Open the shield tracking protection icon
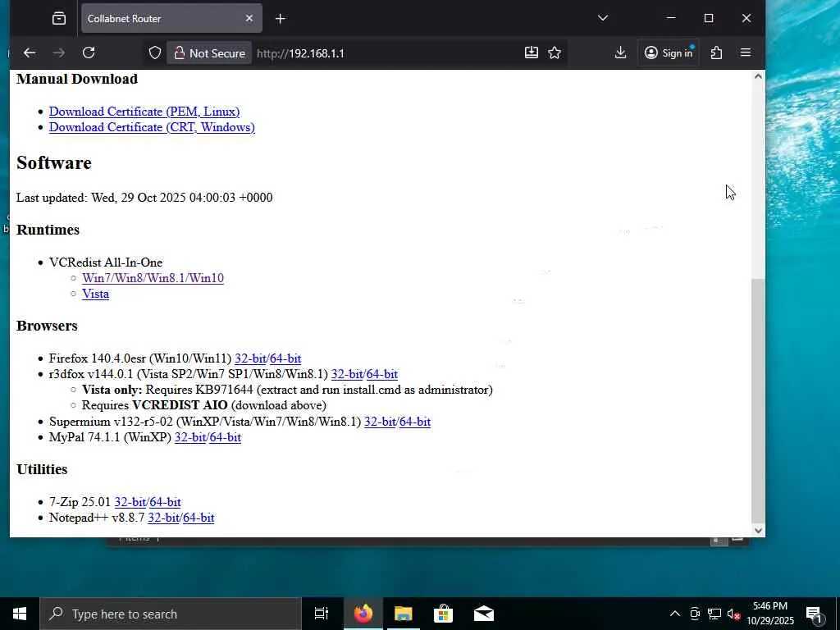Image resolution: width=840 pixels, height=630 pixels. (155, 53)
